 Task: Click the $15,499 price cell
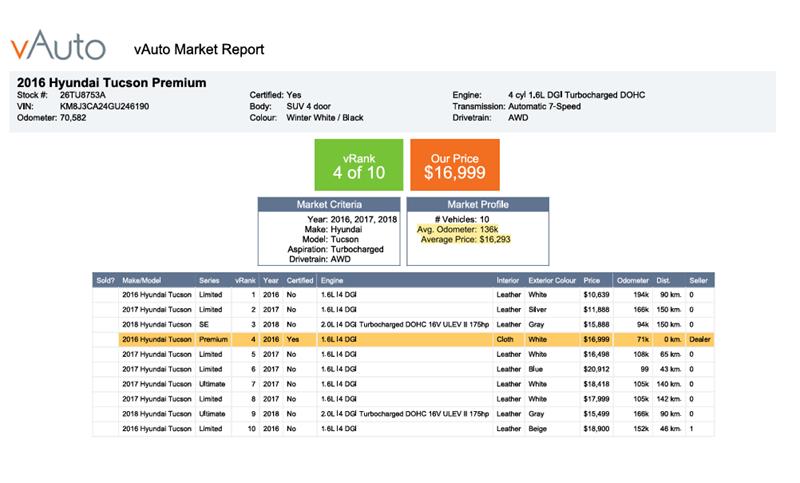(596, 414)
